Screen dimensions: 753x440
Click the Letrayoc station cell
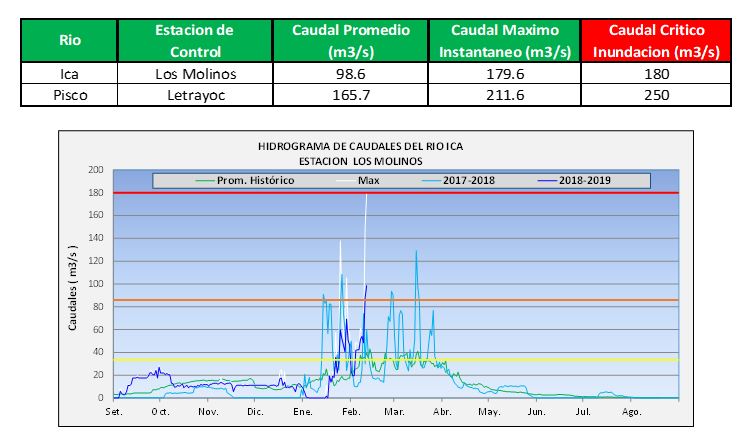click(194, 95)
